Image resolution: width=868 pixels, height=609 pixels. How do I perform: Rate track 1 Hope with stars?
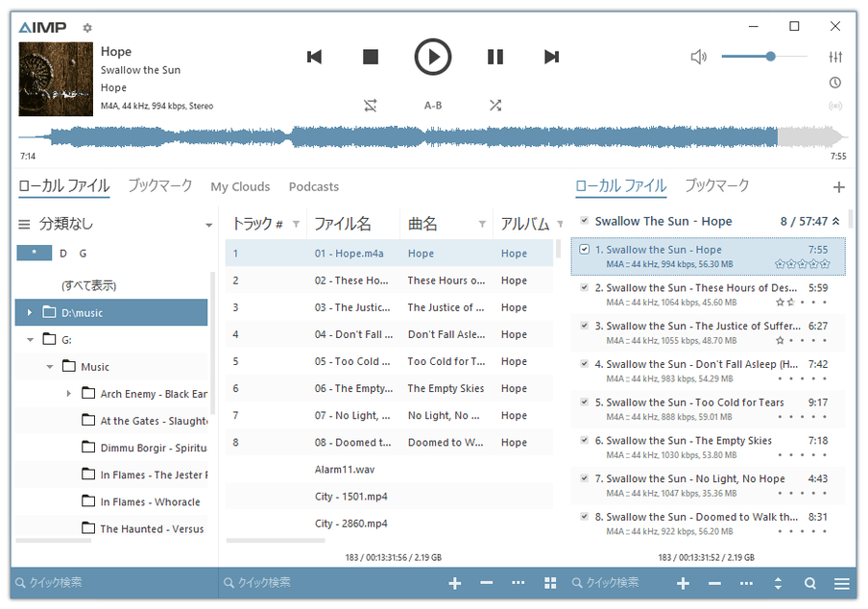803,264
